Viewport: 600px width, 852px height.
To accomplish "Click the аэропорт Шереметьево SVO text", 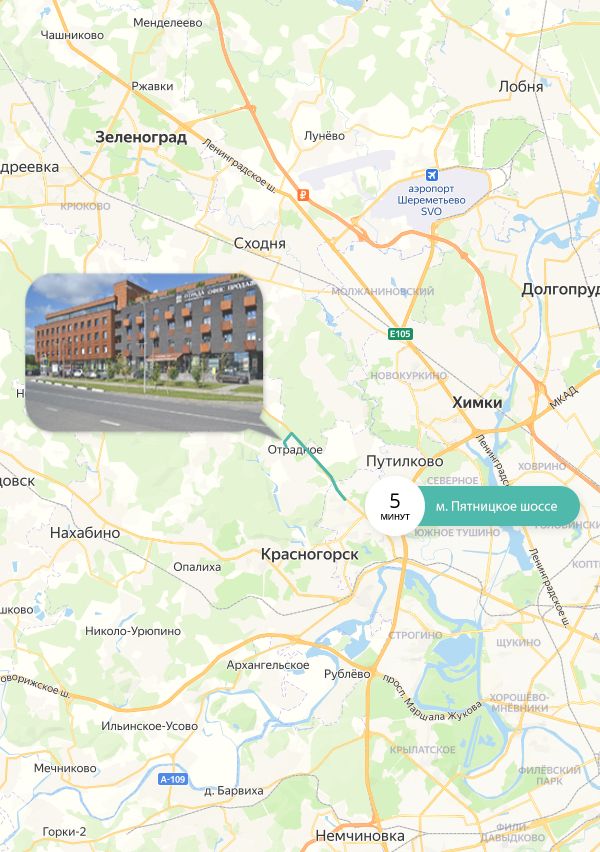I will [x=431, y=200].
